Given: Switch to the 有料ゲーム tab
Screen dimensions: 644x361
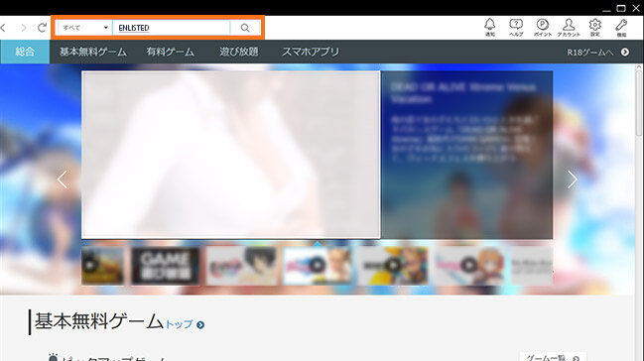Looking at the screenshot, I should [170, 52].
